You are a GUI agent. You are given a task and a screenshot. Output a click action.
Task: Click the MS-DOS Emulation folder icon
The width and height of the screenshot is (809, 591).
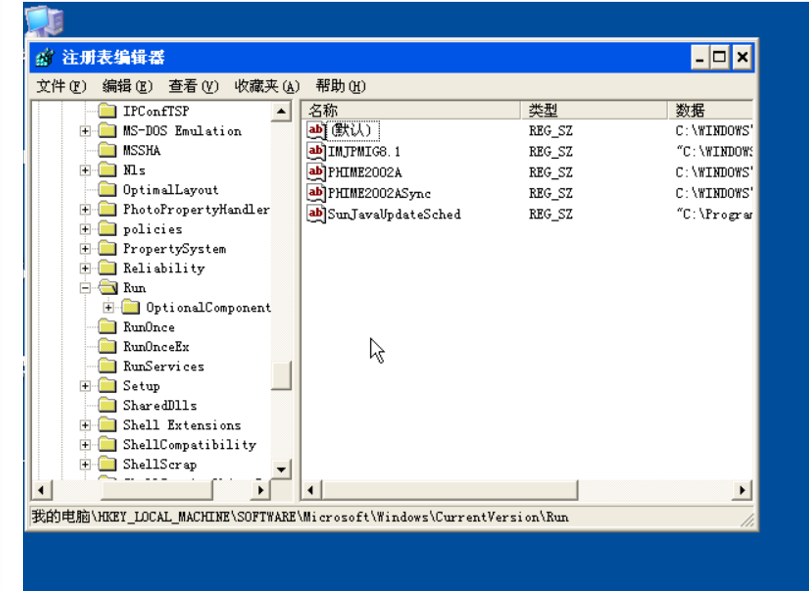pyautogui.click(x=107, y=131)
